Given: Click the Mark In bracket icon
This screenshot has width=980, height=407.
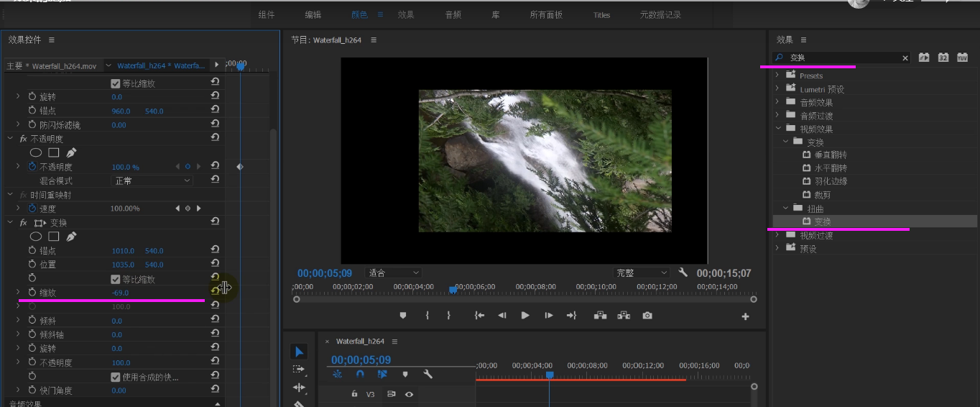Looking at the screenshot, I should pos(427,316).
